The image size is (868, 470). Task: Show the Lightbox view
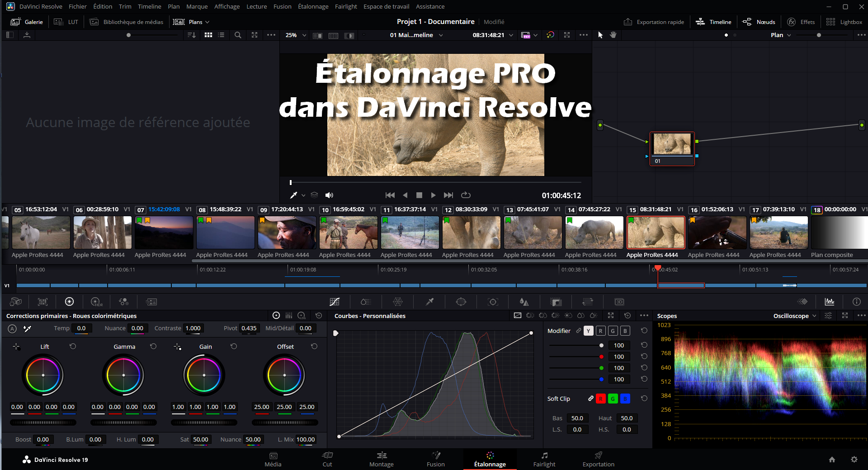point(844,22)
